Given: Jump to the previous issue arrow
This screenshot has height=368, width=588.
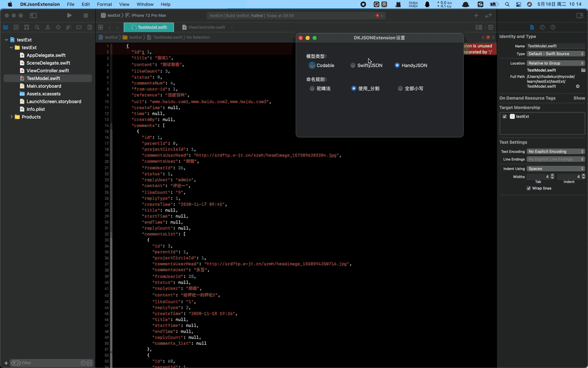Looking at the screenshot, I should point(483,37).
